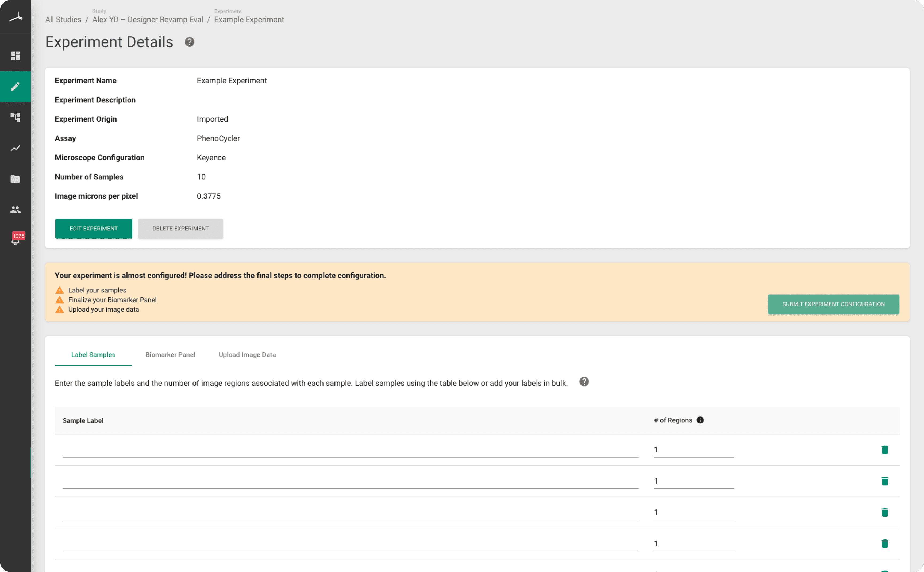Open Alex YD – Designer Revamp Eval breadcrumb
Screen dimensions: 924x572
tap(148, 19)
